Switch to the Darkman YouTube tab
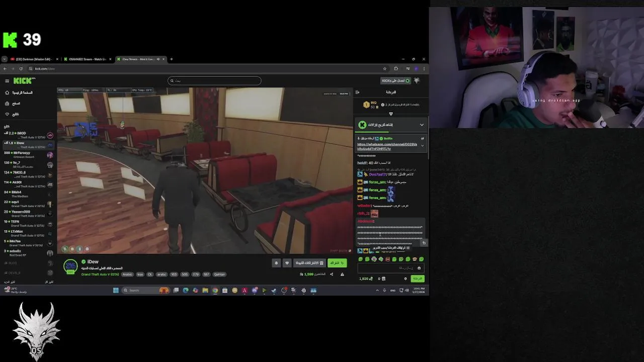This screenshot has height=362, width=644. [33, 59]
